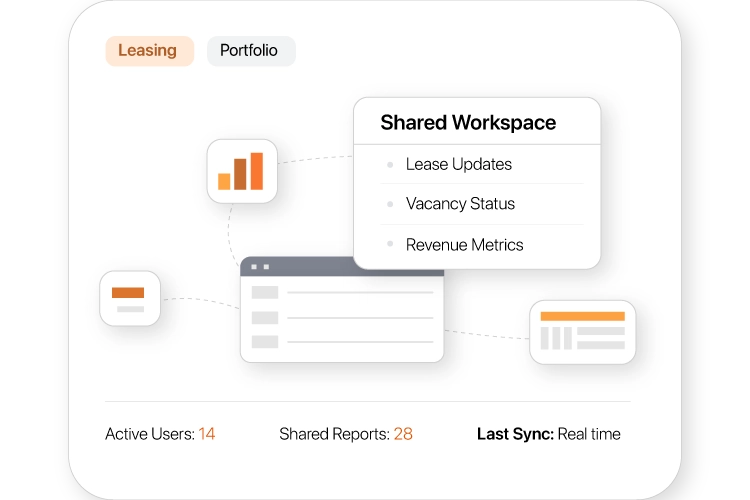Click the bullet beside Vacancy Status

[389, 204]
